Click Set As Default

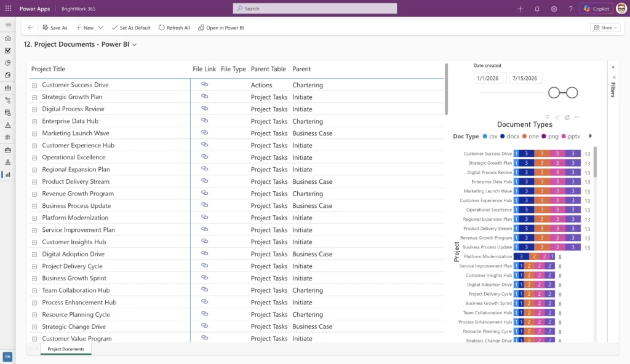pos(131,28)
